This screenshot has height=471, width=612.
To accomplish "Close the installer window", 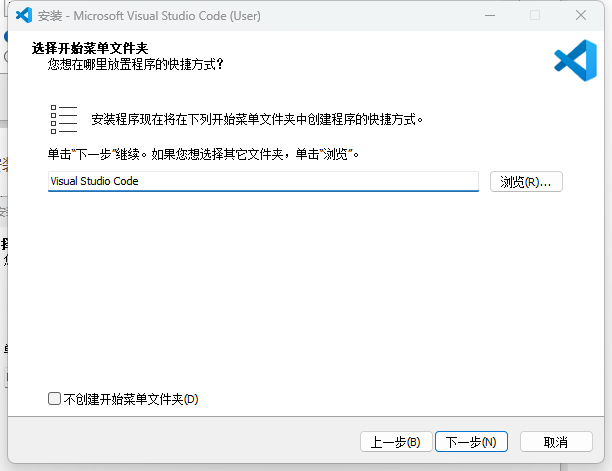I will tap(581, 15).
